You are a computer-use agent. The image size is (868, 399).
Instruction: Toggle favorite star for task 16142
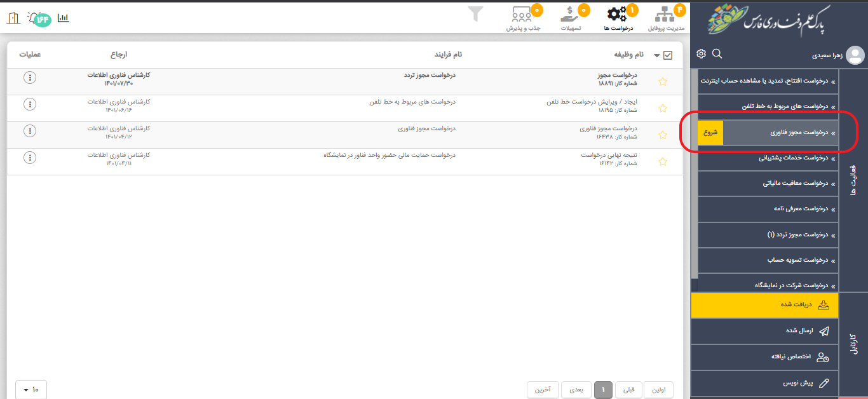pyautogui.click(x=663, y=161)
